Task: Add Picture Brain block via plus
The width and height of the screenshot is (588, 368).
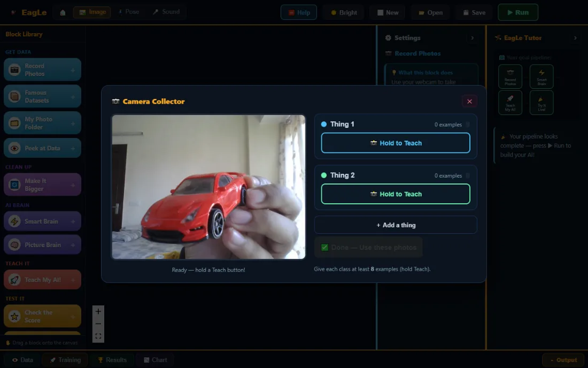Action: click(x=73, y=245)
